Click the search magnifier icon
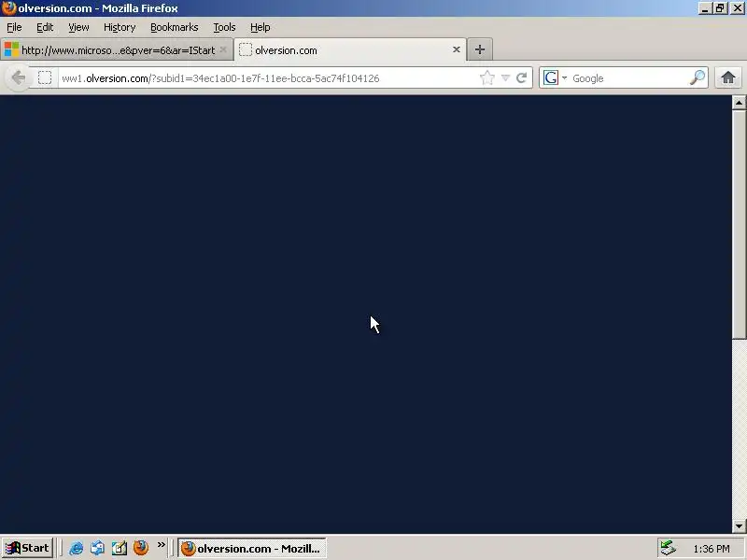The image size is (747, 560). 698,77
